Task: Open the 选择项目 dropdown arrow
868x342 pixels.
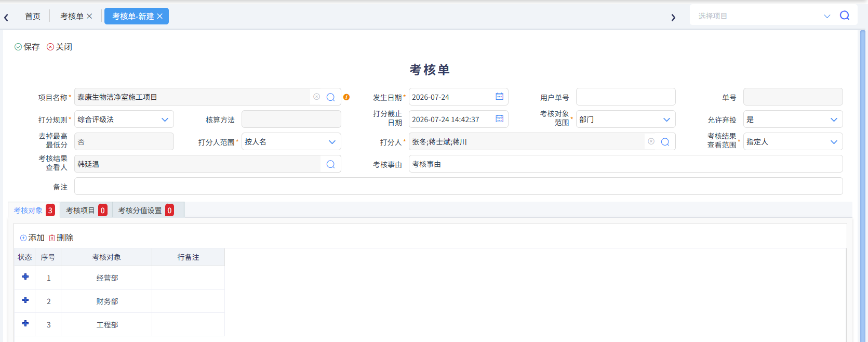Action: pos(827,16)
